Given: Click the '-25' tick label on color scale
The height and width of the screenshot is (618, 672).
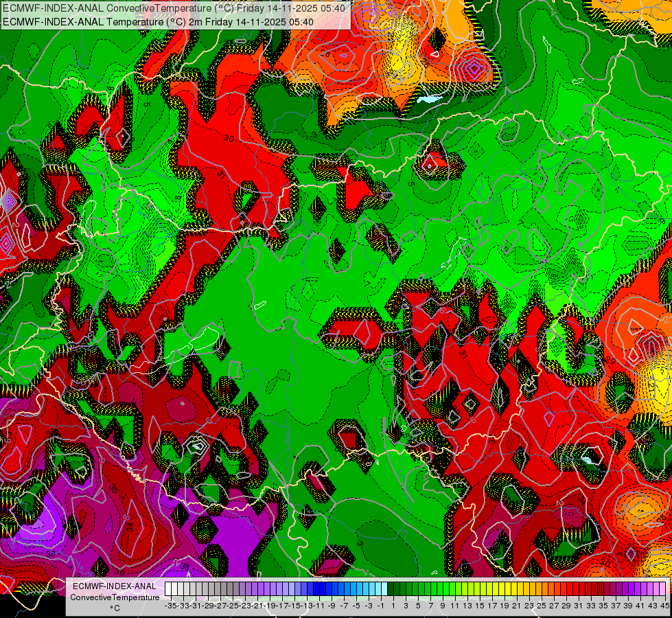Looking at the screenshot, I should 232,606.
